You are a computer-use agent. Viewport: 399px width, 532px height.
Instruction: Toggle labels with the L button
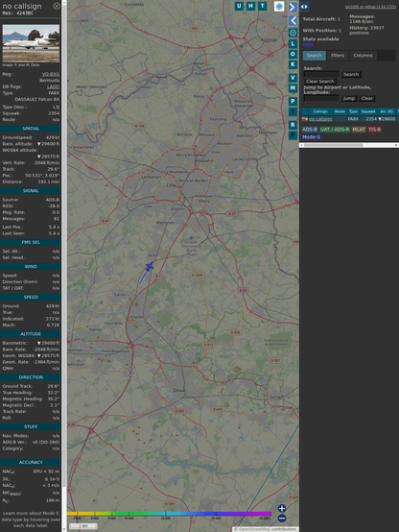click(x=293, y=44)
